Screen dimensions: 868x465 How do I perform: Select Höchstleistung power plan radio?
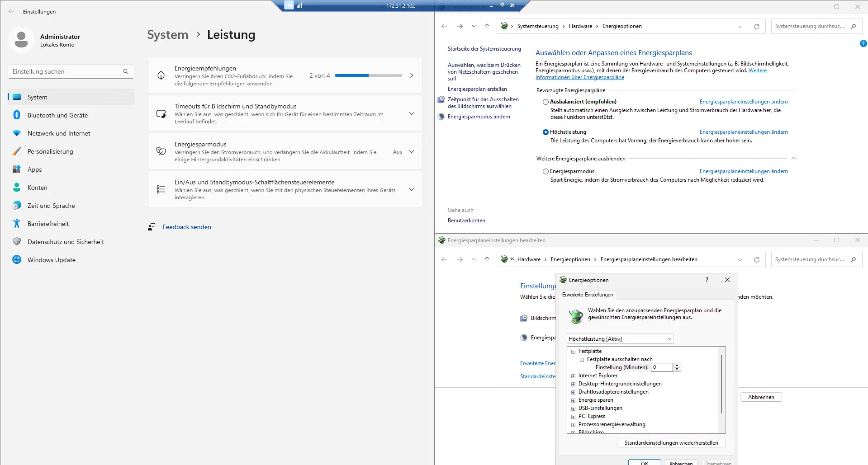(x=545, y=132)
